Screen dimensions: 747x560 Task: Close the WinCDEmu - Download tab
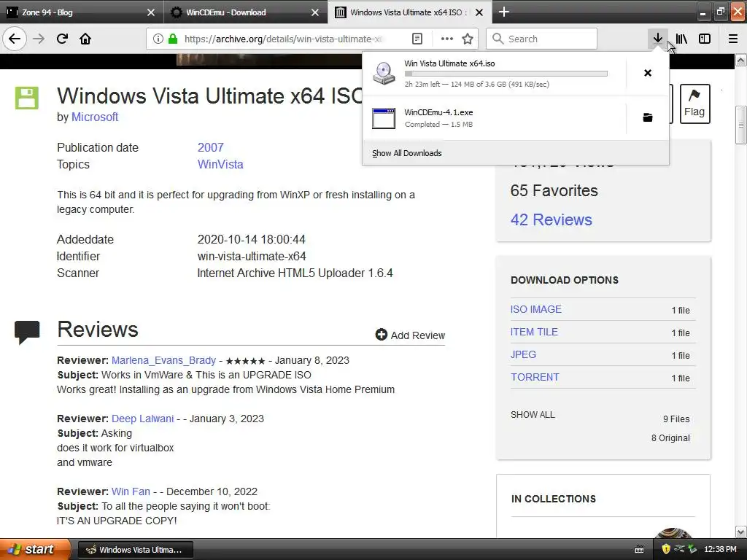tap(315, 12)
